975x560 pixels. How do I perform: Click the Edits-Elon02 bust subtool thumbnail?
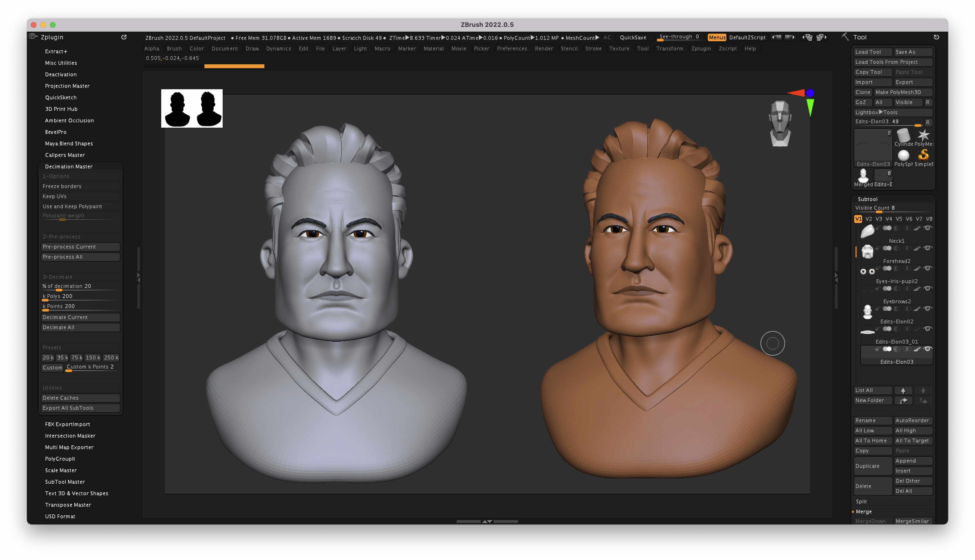pos(867,311)
